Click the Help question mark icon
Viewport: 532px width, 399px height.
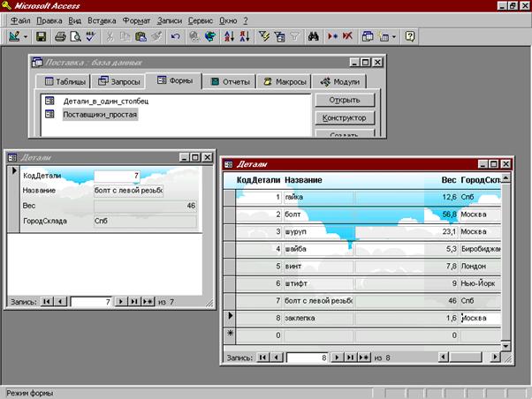410,36
